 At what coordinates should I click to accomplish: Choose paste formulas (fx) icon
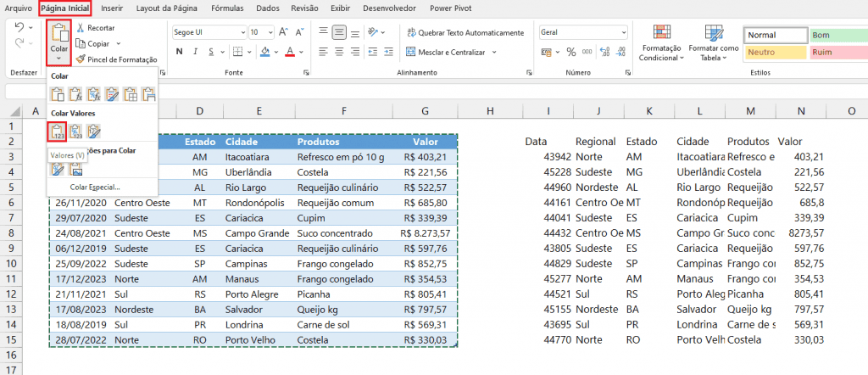(x=75, y=94)
